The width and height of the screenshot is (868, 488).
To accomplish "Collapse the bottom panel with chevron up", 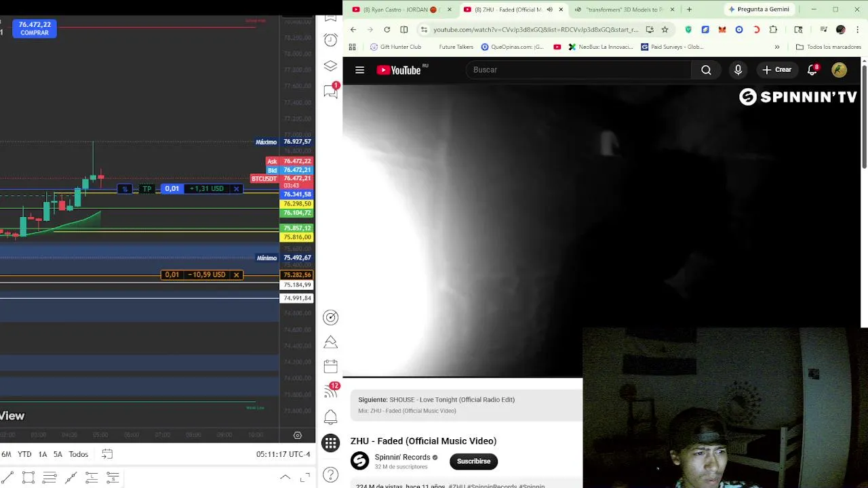I will 285,477.
